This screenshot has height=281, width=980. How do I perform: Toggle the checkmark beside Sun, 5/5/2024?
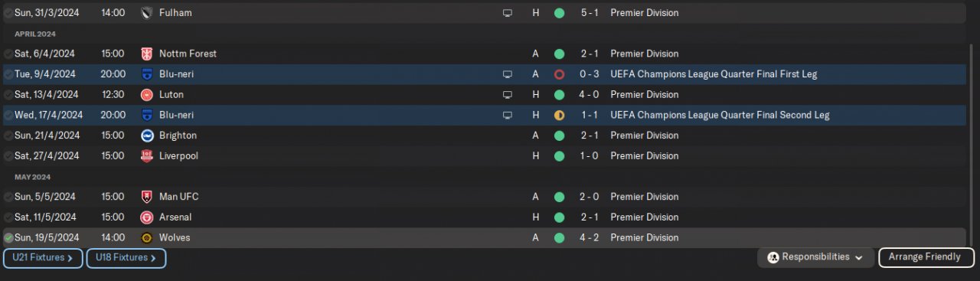pyautogui.click(x=8, y=197)
